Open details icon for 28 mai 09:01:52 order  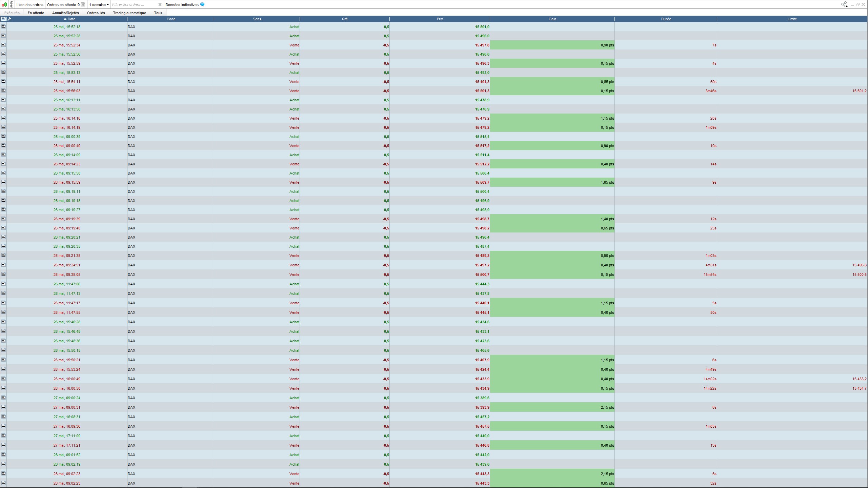[x=3, y=455]
